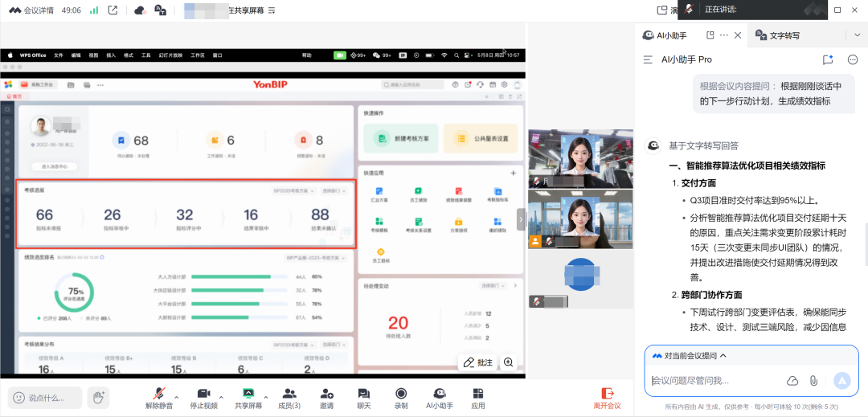Click the 会议详情 meeting details link
The width and height of the screenshot is (868, 417).
32,10
